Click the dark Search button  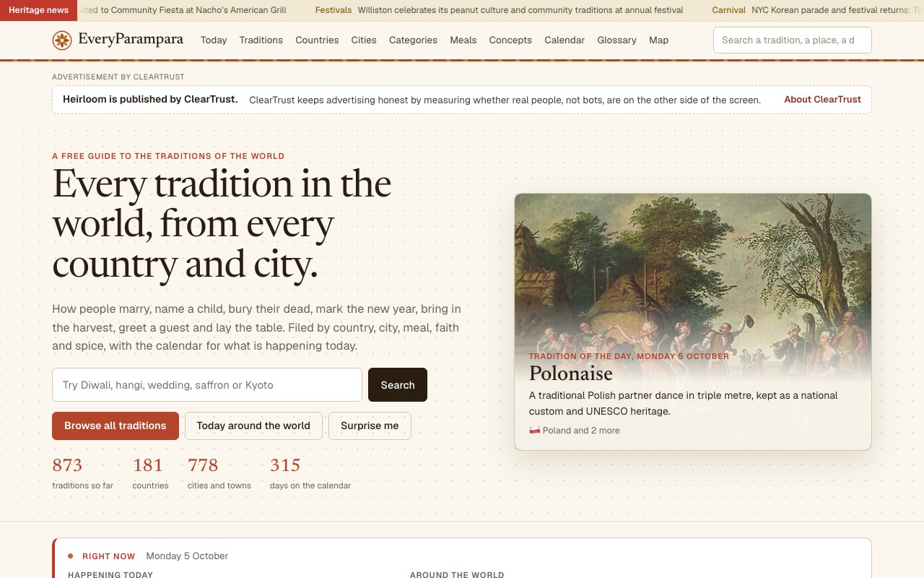coord(398,385)
